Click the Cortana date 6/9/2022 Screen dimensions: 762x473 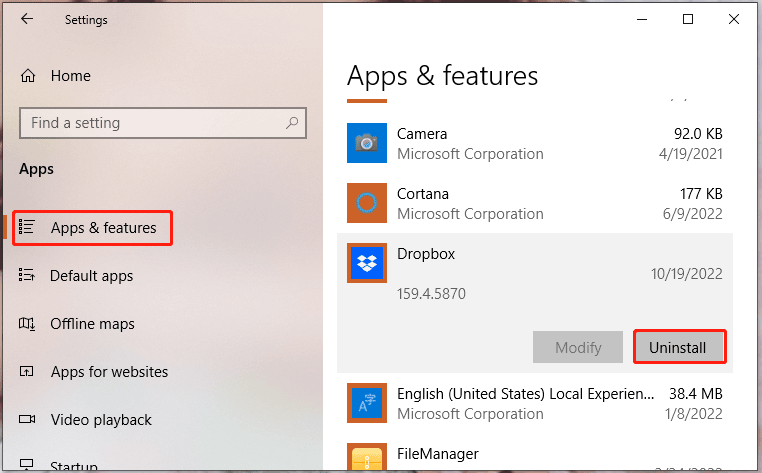tap(693, 213)
